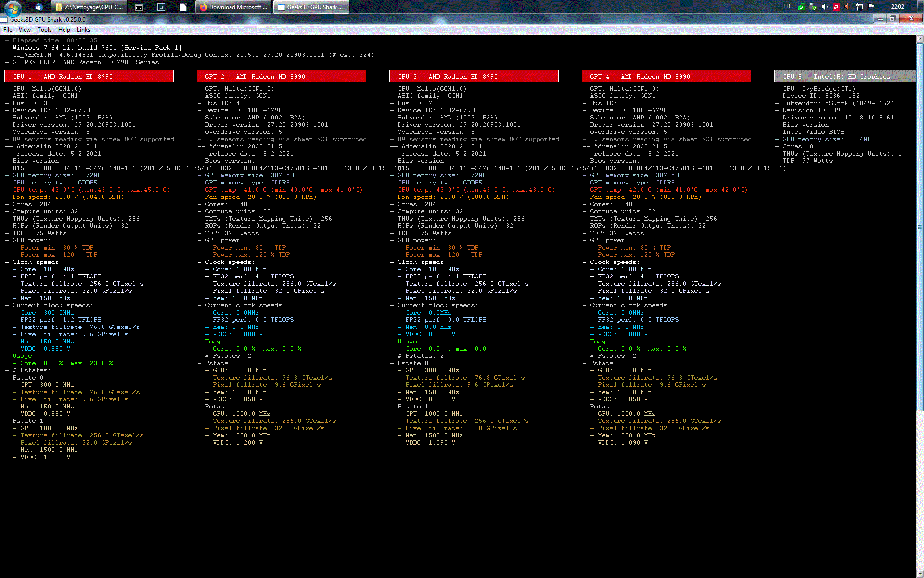Screen dimensions: 924x578
Task: Open the network connection tray icon
Action: 859,7
